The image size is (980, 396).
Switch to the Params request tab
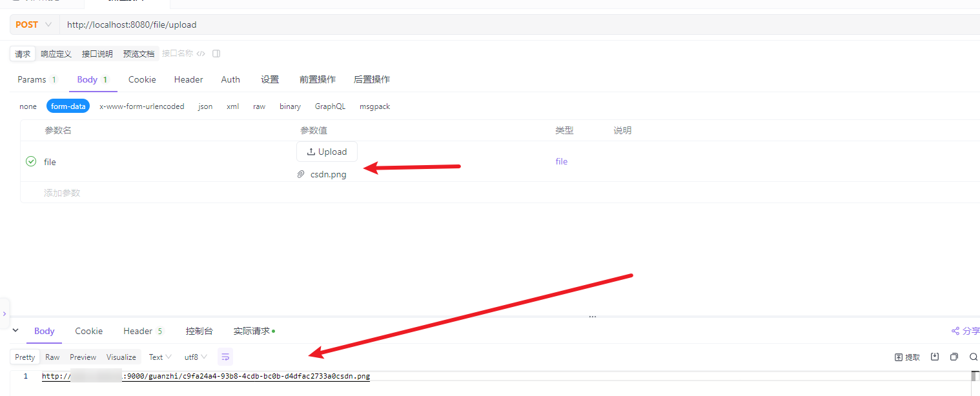pyautogui.click(x=37, y=79)
